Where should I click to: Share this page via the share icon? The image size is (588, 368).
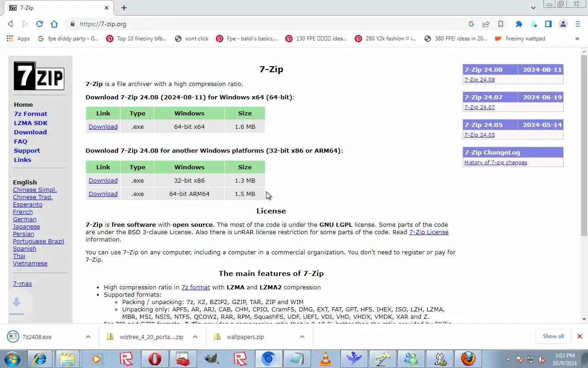(x=486, y=24)
